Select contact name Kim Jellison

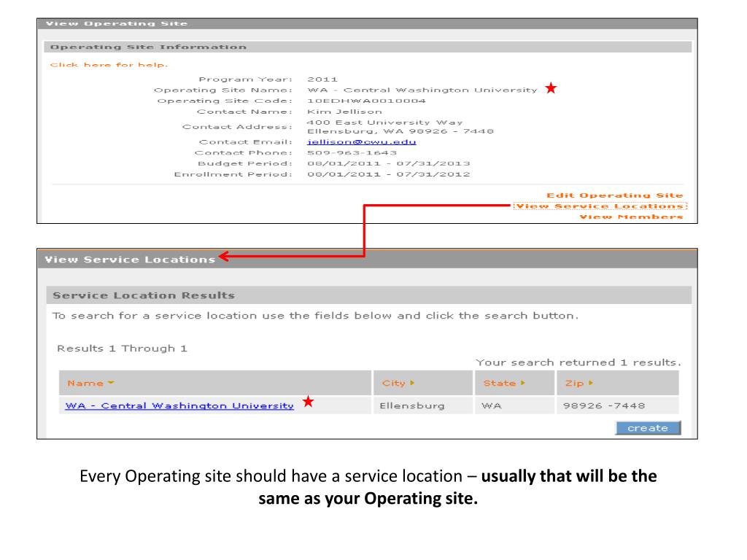click(344, 112)
